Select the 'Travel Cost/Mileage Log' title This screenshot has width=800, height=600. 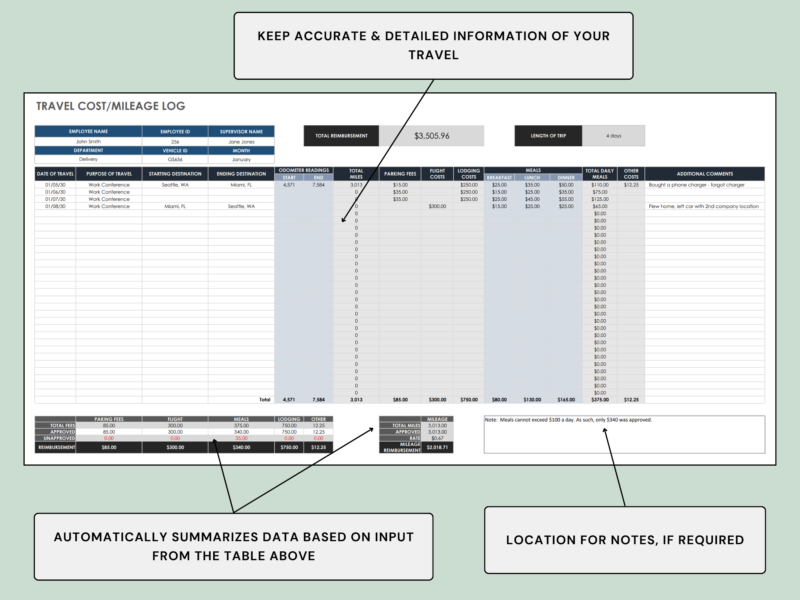[111, 106]
